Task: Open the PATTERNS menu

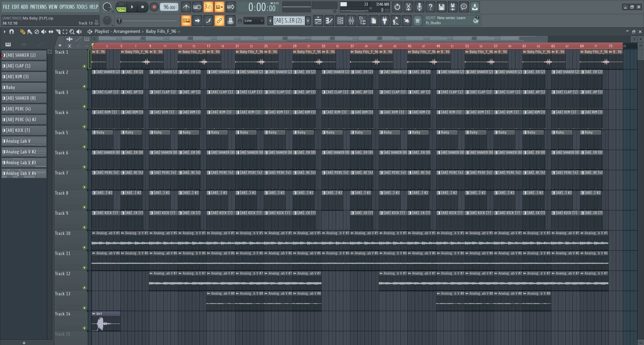Action: click(x=38, y=7)
